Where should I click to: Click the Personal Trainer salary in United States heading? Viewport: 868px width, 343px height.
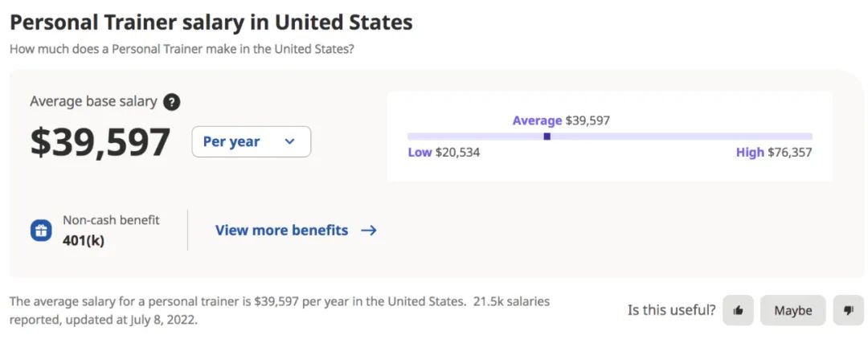(x=211, y=22)
